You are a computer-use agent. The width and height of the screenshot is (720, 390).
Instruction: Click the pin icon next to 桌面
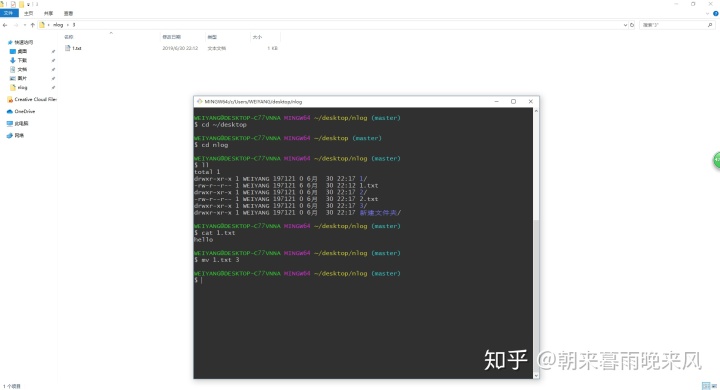(53, 51)
